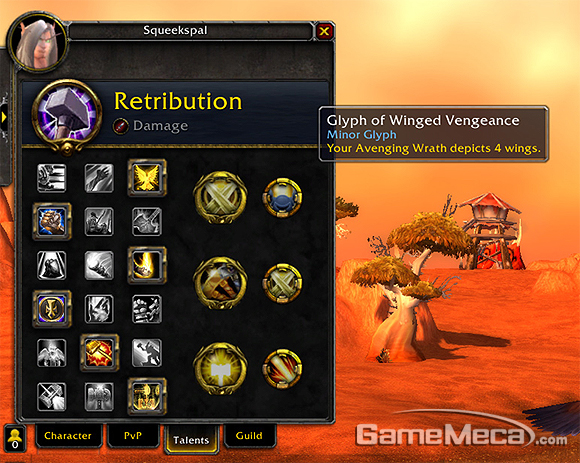Switch to the Guild tab
Viewport: 580px width, 463px height.
pos(249,436)
